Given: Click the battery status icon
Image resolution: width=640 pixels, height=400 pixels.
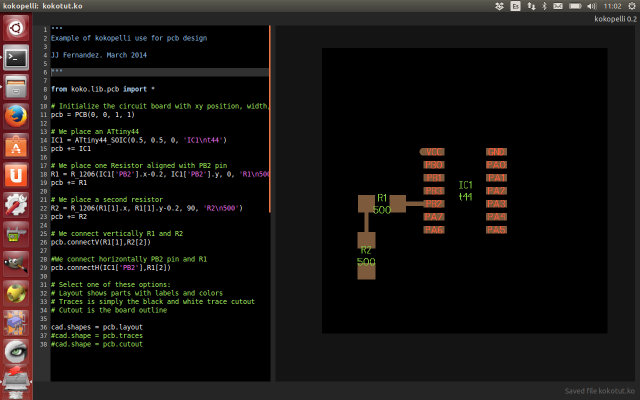Looking at the screenshot, I should (x=575, y=6).
